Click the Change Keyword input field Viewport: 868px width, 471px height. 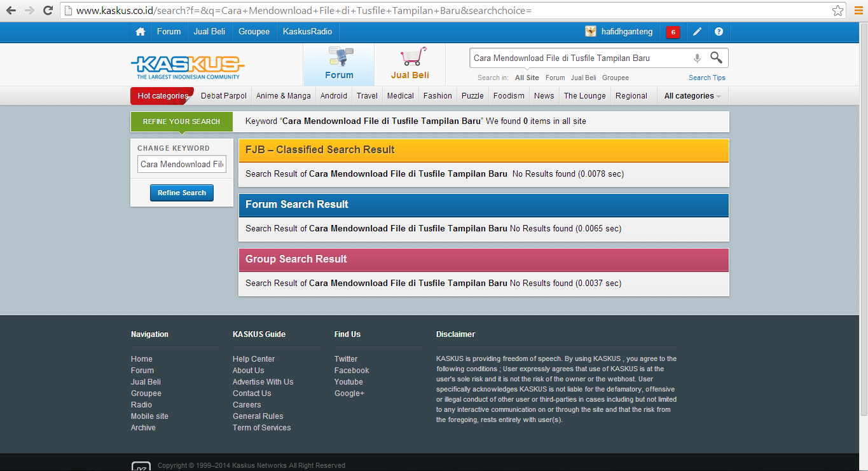point(182,164)
